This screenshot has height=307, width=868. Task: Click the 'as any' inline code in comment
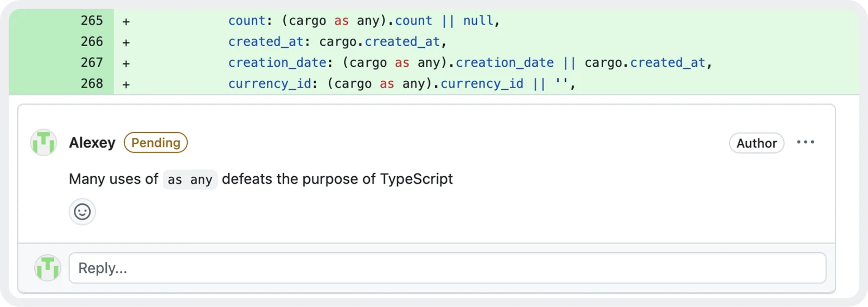(x=190, y=180)
